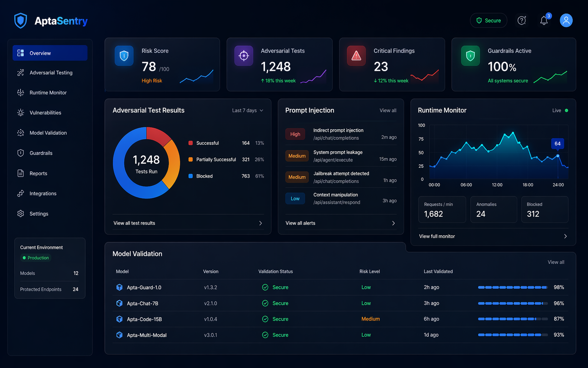Click the 87% progress bar for Apta-Code-15B
The width and height of the screenshot is (588, 368).
point(513,319)
